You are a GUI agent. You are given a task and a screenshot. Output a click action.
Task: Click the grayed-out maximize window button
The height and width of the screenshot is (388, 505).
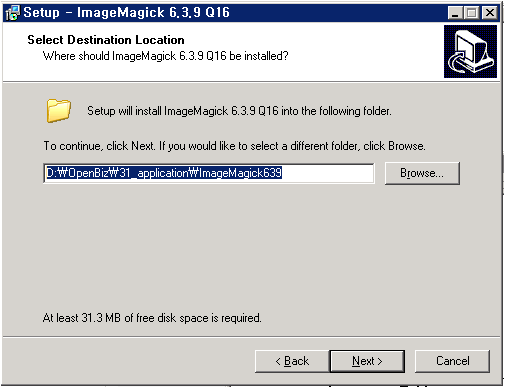click(x=471, y=13)
